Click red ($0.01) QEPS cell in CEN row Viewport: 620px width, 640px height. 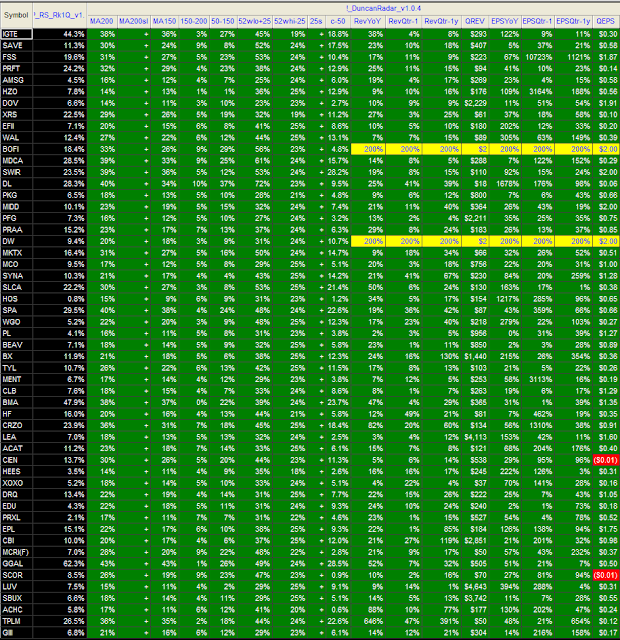(x=606, y=460)
